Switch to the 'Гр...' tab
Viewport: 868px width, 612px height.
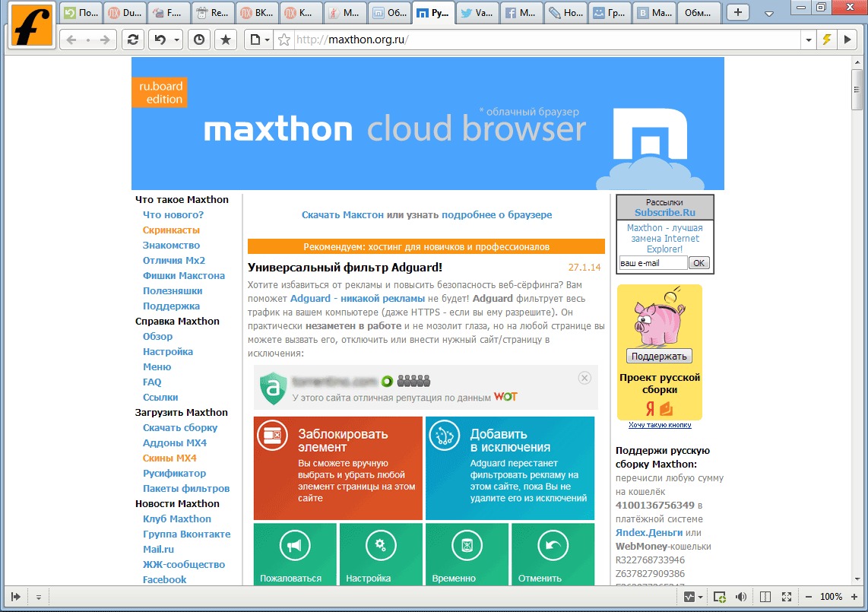click(610, 13)
